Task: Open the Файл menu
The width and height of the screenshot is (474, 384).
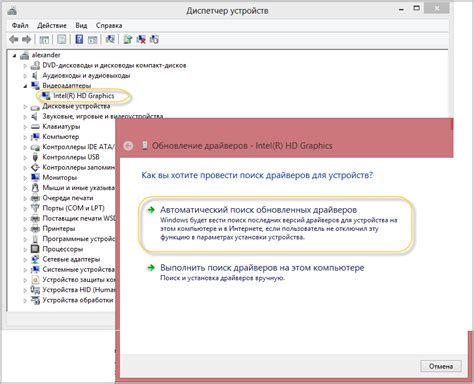Action: click(x=20, y=25)
